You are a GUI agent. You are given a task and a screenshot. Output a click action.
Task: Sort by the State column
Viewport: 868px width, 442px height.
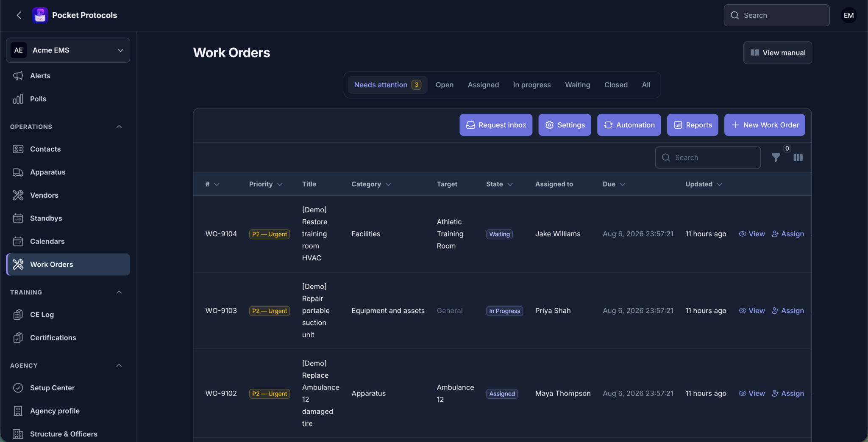point(499,184)
